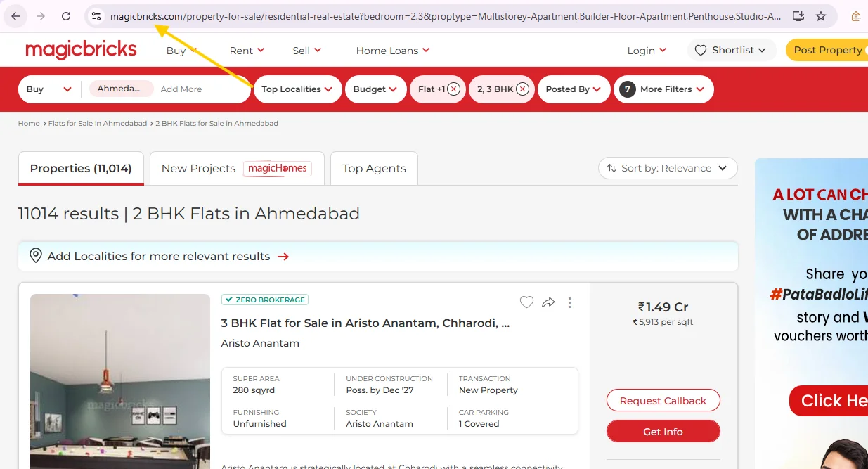Viewport: 868px width, 469px height.
Task: Remove the Flat +1 filter chip
Action: [x=454, y=89]
